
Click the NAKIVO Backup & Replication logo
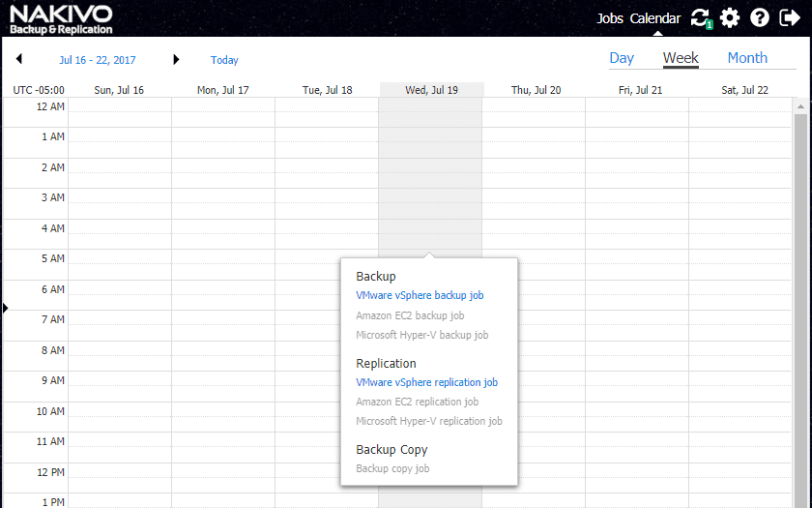[x=61, y=18]
